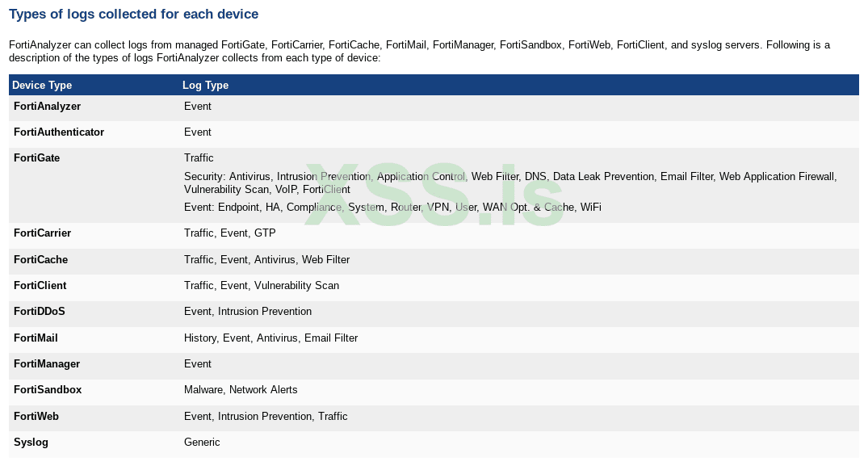The height and width of the screenshot is (470, 868).
Task: Click the 'Log Type' column header
Action: coord(205,86)
